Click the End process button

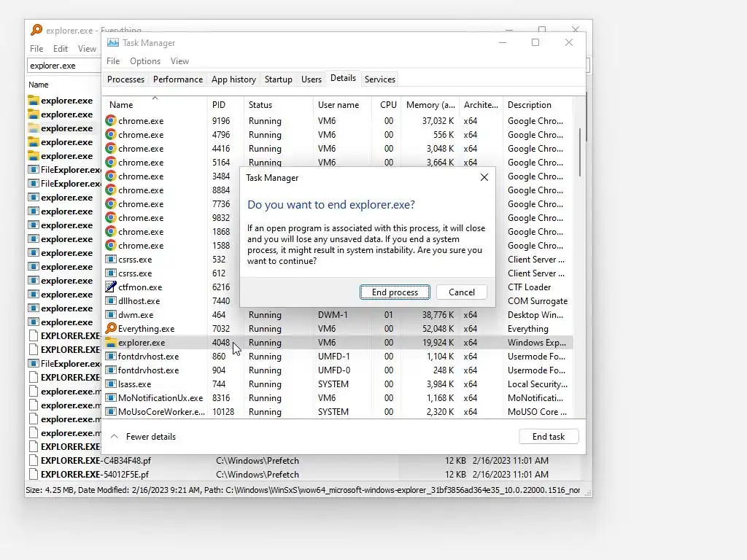(395, 292)
